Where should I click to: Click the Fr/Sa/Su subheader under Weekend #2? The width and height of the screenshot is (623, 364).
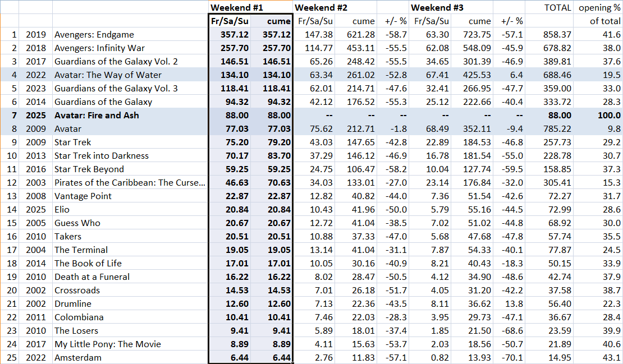(x=317, y=21)
